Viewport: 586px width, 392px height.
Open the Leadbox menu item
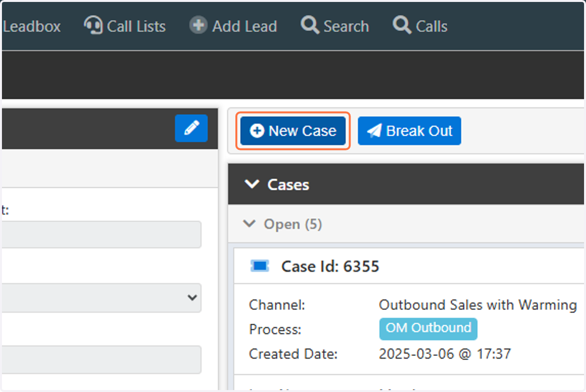click(32, 26)
